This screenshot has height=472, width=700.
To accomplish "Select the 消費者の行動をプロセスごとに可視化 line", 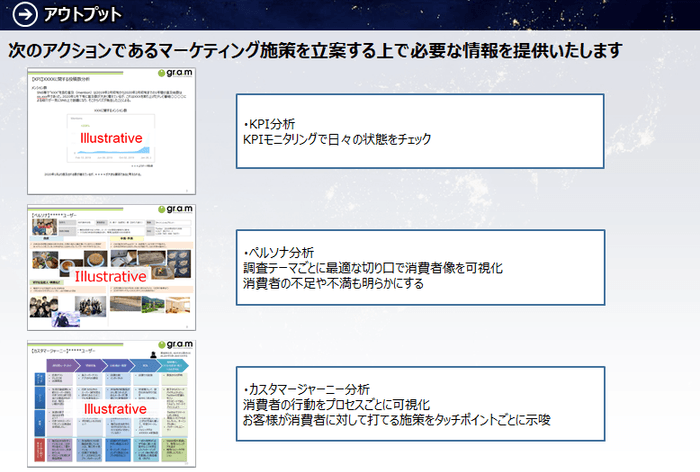I will pos(336,404).
